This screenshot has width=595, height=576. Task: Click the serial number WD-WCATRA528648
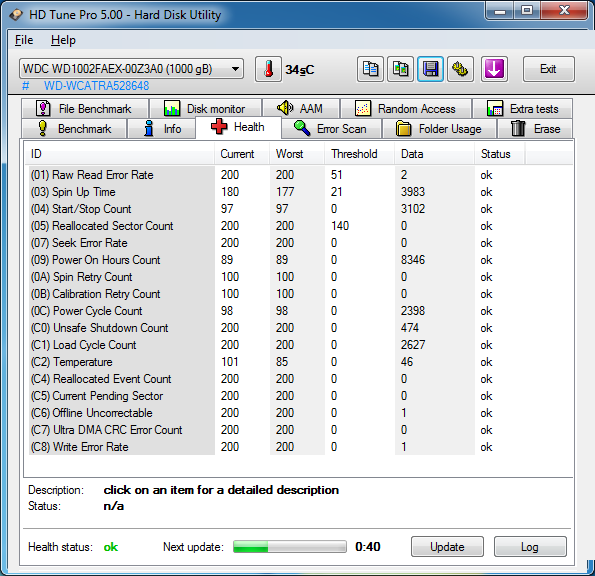[96, 86]
